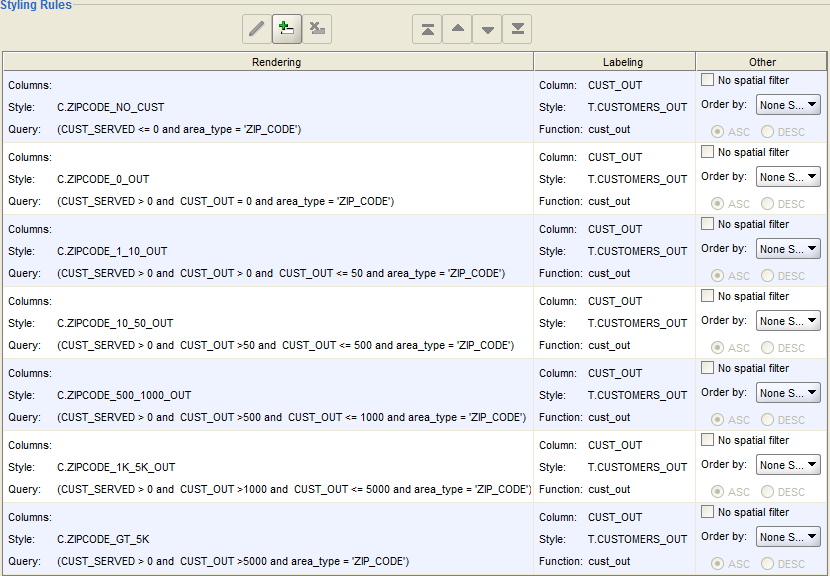
Task: Move rule up one position
Action: (x=457, y=29)
